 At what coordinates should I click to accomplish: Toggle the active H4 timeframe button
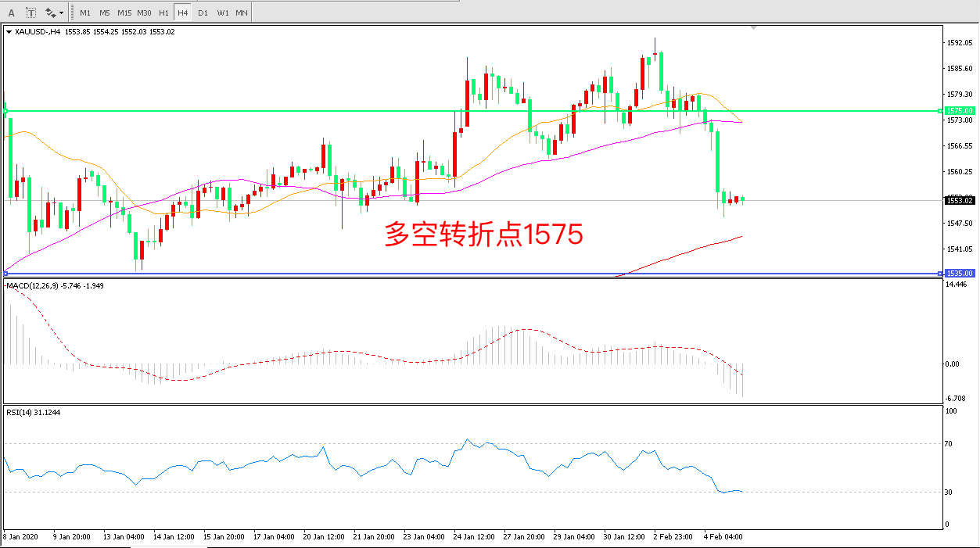click(x=182, y=13)
